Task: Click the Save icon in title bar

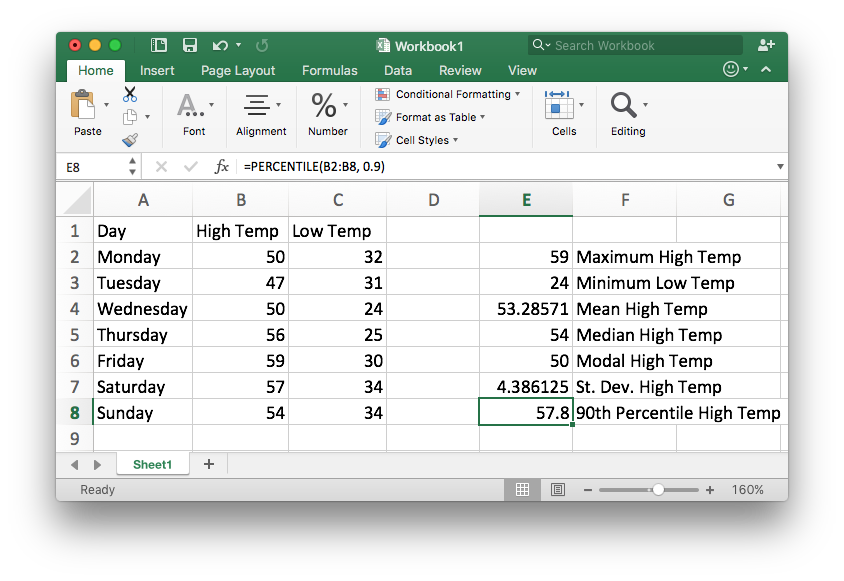Action: click(x=189, y=45)
